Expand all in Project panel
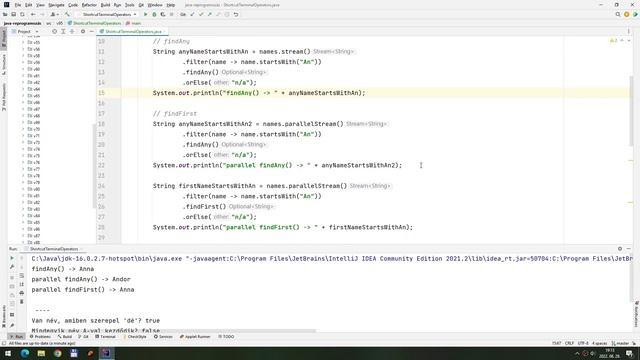Image resolution: width=640 pixels, height=360 pixels. (63, 31)
